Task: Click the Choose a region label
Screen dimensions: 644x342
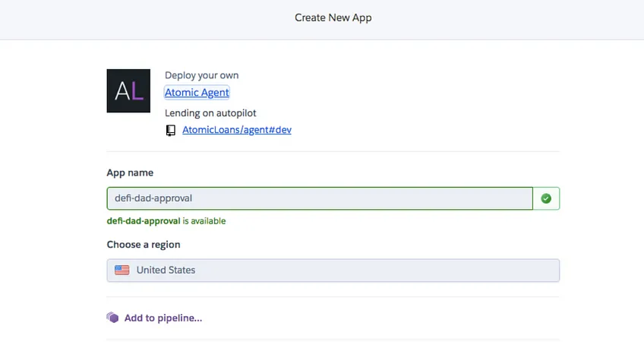Action: point(144,245)
